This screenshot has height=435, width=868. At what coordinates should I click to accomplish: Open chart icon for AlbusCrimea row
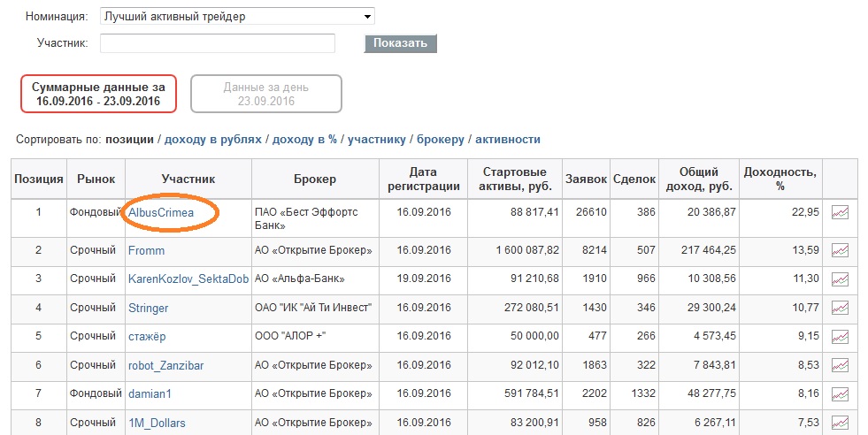pyautogui.click(x=840, y=212)
